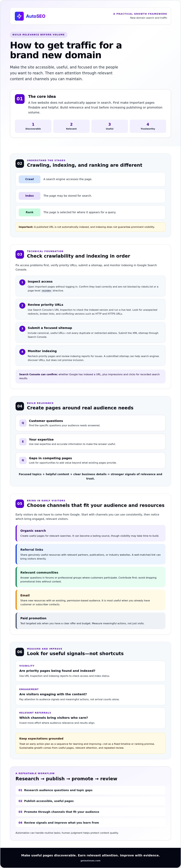
Task: Select the Relevant tile
Action: point(71,126)
